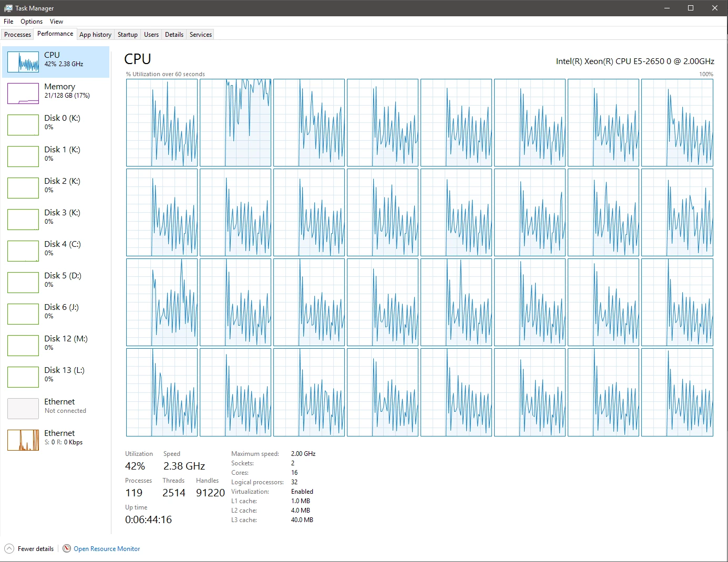Select the Memory graph thumbnail

point(23,93)
